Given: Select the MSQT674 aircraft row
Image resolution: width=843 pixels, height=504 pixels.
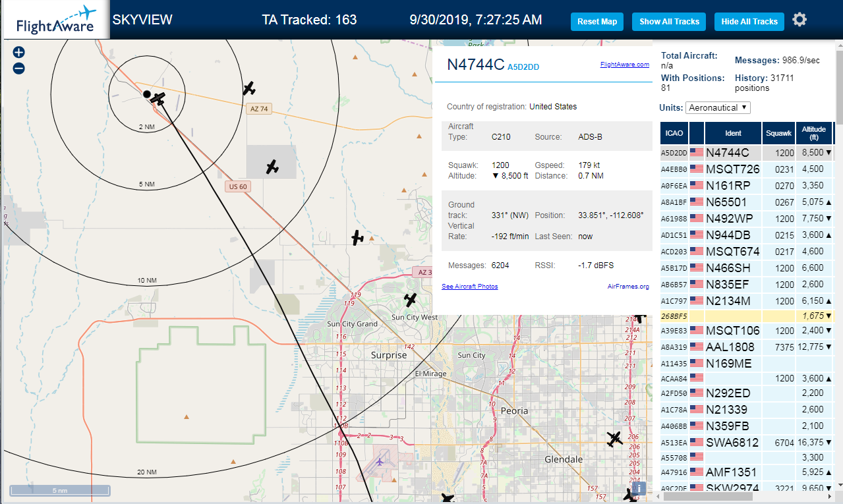Looking at the screenshot, I should pos(747,251).
